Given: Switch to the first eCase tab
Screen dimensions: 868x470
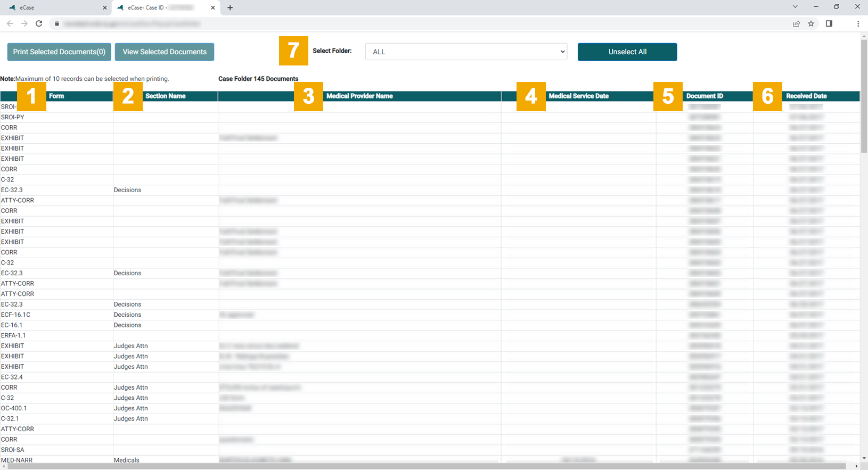Looking at the screenshot, I should pyautogui.click(x=53, y=8).
